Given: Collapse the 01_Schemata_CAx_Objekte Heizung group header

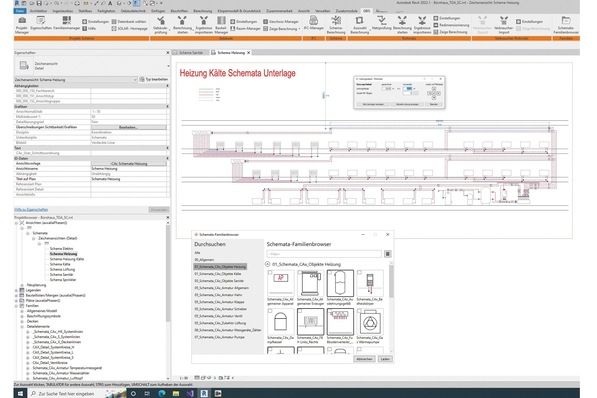Looking at the screenshot, I should [x=267, y=264].
